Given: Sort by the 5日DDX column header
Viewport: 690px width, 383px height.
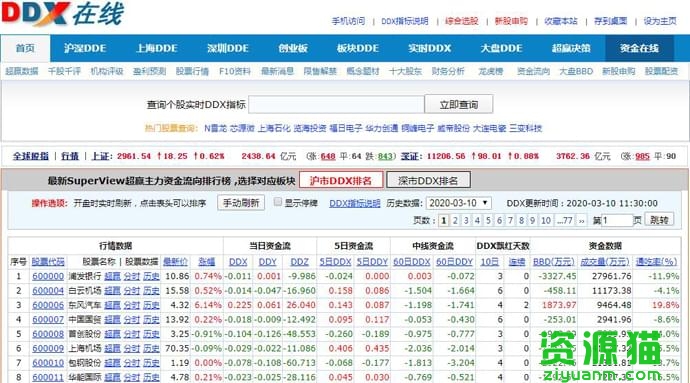Looking at the screenshot, I should click(335, 261).
